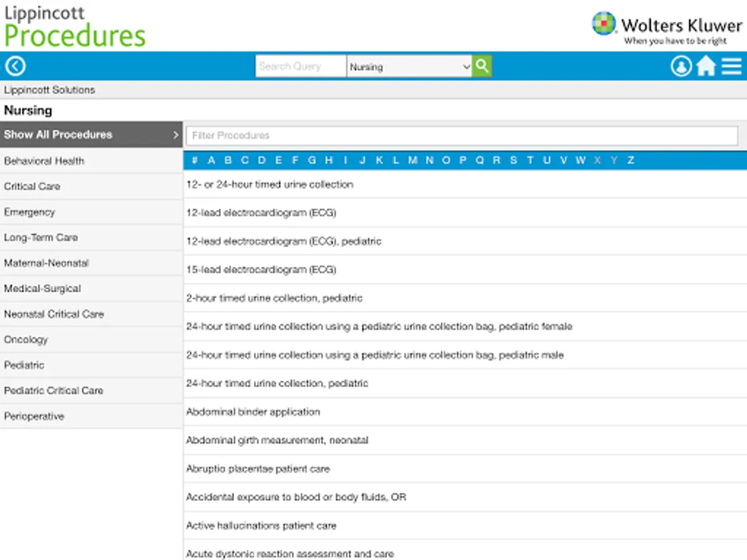Image resolution: width=747 pixels, height=560 pixels.
Task: Jump to letter Q in index
Action: (x=480, y=160)
